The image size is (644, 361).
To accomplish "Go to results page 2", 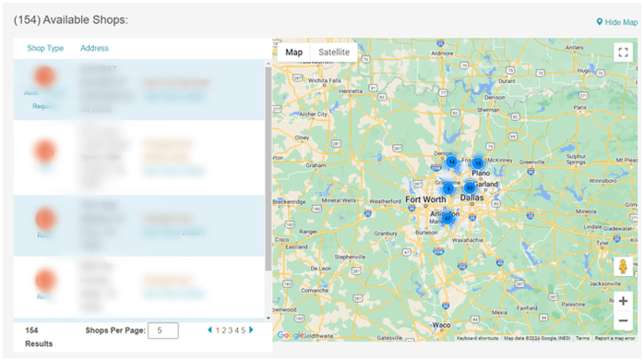I will point(224,331).
